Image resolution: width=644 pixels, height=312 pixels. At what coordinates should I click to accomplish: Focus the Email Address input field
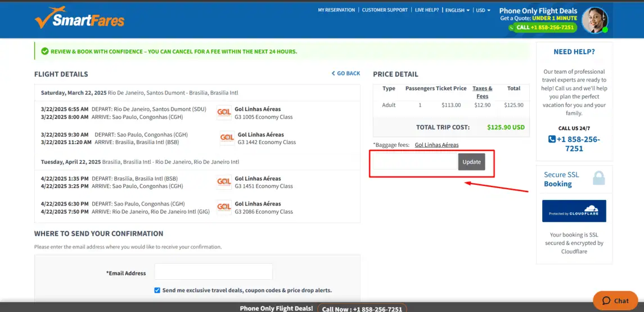pyautogui.click(x=214, y=271)
